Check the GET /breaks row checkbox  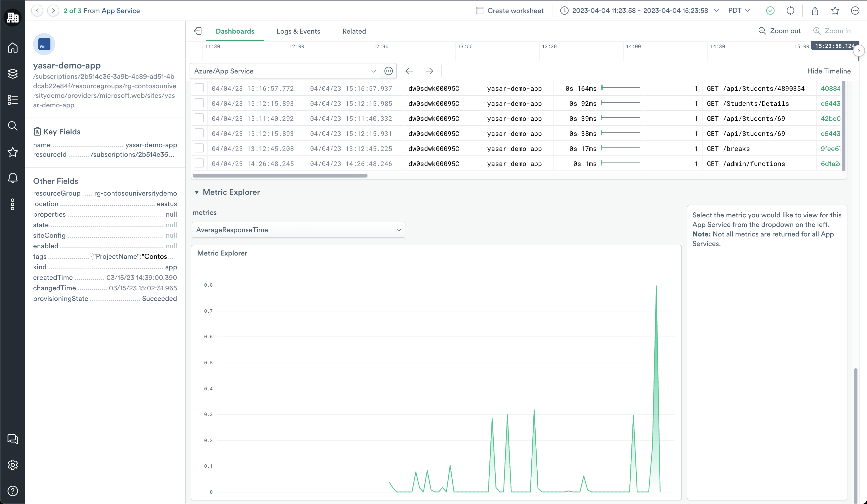199,148
